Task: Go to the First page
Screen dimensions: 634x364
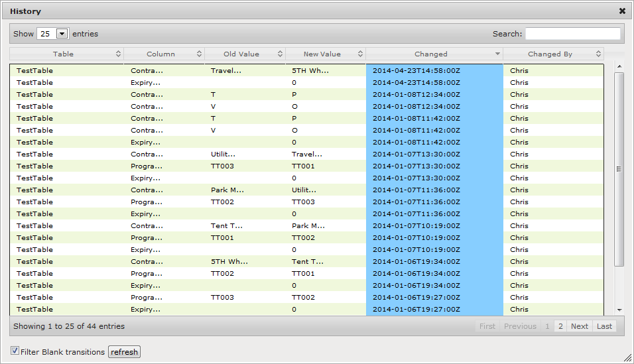Action: point(487,326)
